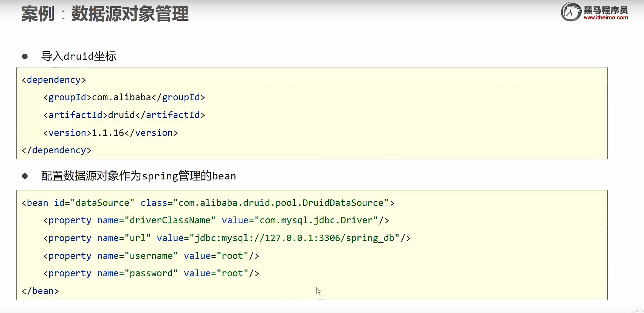The width and height of the screenshot is (644, 313).
Task: Select the closing </bean> tag
Action: tap(40, 291)
